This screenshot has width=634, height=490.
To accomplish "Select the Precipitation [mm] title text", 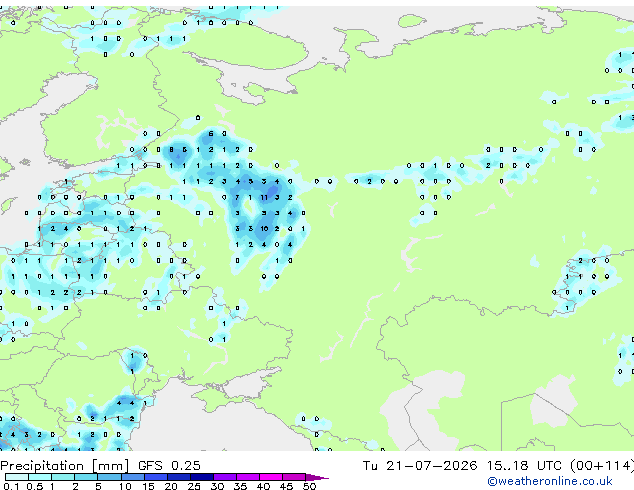I will click(x=65, y=466).
